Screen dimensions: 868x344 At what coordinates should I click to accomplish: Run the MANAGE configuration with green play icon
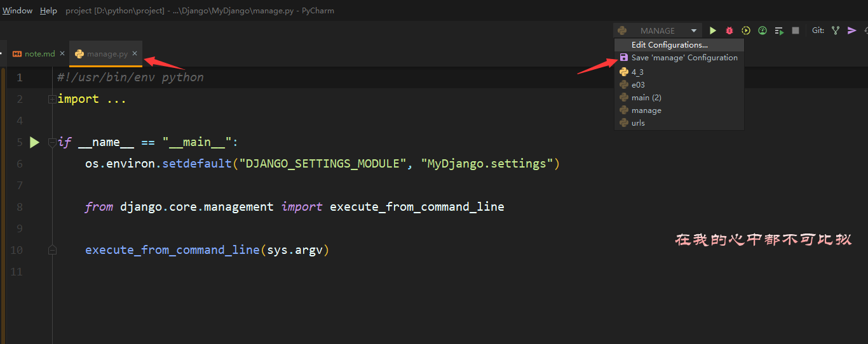point(713,30)
